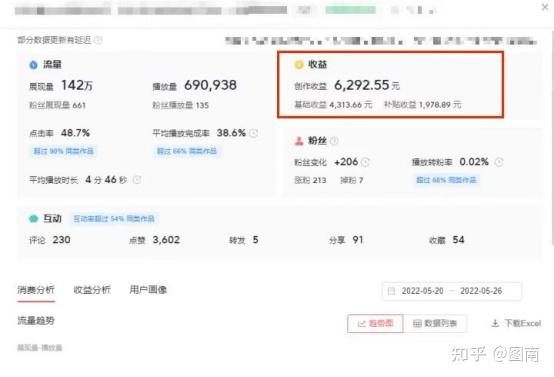Click the 涨粉 213 text

[x=310, y=180]
